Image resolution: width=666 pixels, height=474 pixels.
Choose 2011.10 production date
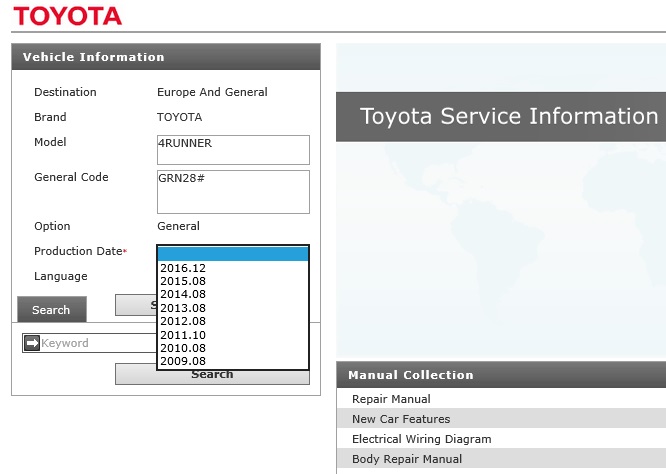(x=233, y=335)
